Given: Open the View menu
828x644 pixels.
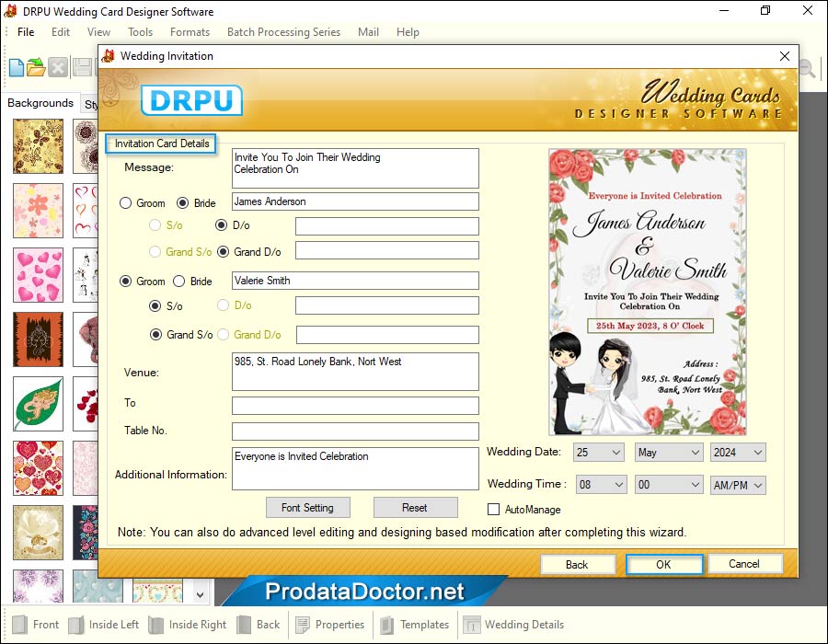Looking at the screenshot, I should click(x=98, y=32).
